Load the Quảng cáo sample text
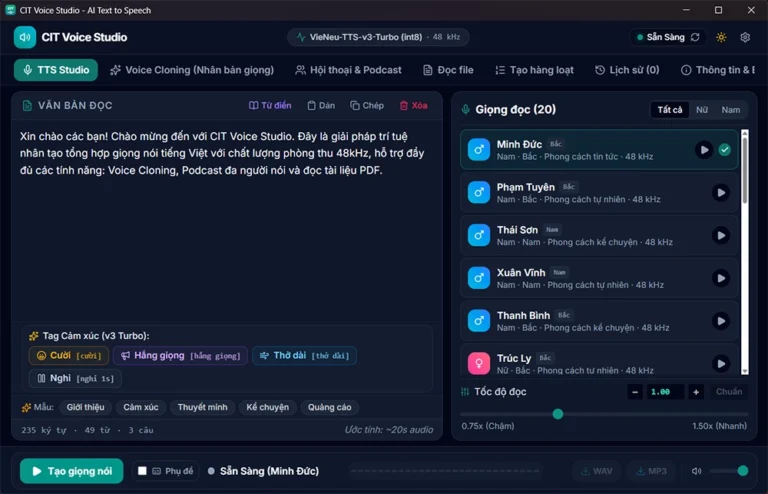 tap(329, 407)
